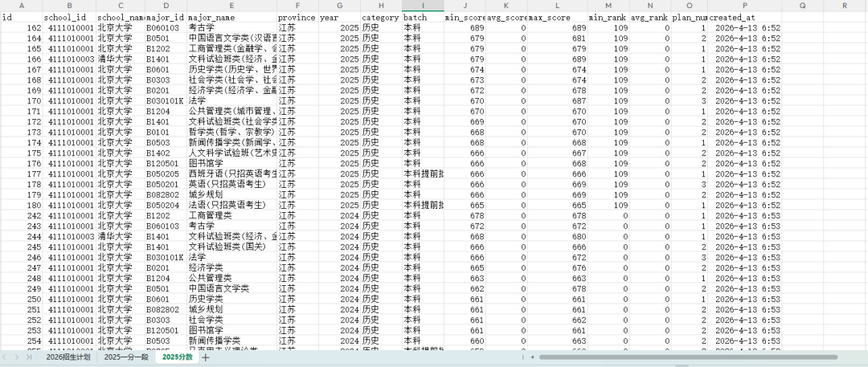Select column P header

(744, 6)
